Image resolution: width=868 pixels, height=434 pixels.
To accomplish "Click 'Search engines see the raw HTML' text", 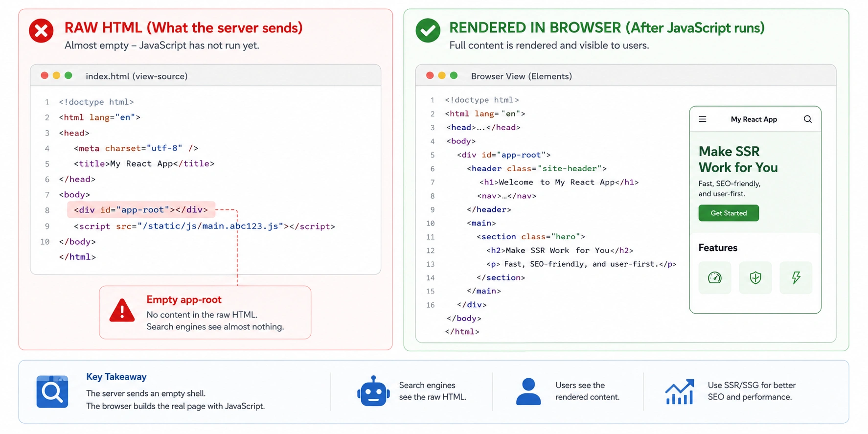I will 433,391.
